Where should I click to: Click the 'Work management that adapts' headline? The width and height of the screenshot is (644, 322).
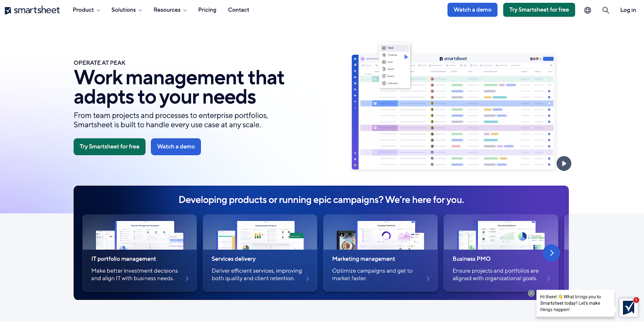click(x=179, y=87)
